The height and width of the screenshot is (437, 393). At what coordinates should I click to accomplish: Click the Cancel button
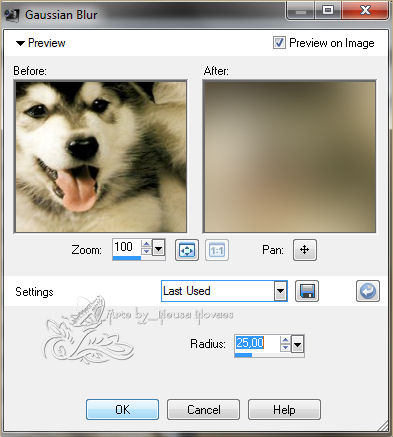203,410
